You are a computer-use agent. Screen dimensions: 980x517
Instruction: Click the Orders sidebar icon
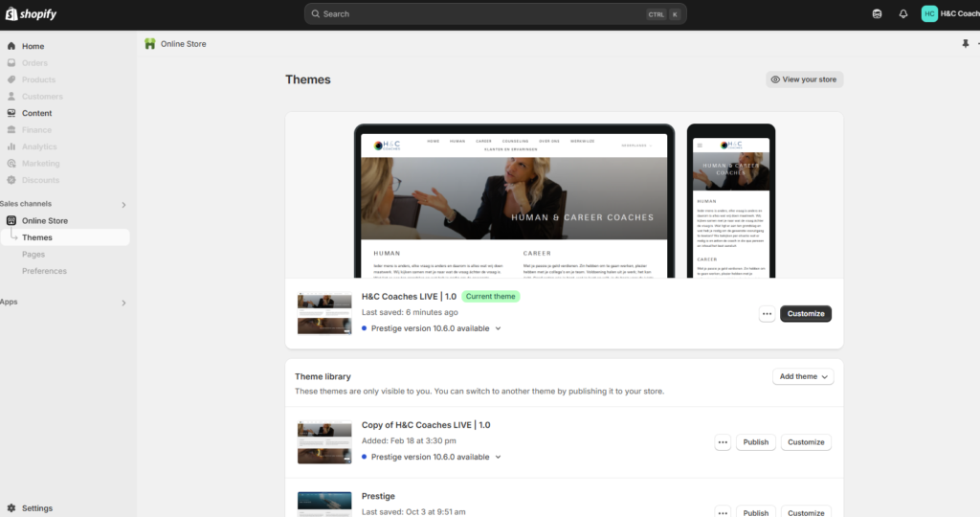point(11,63)
